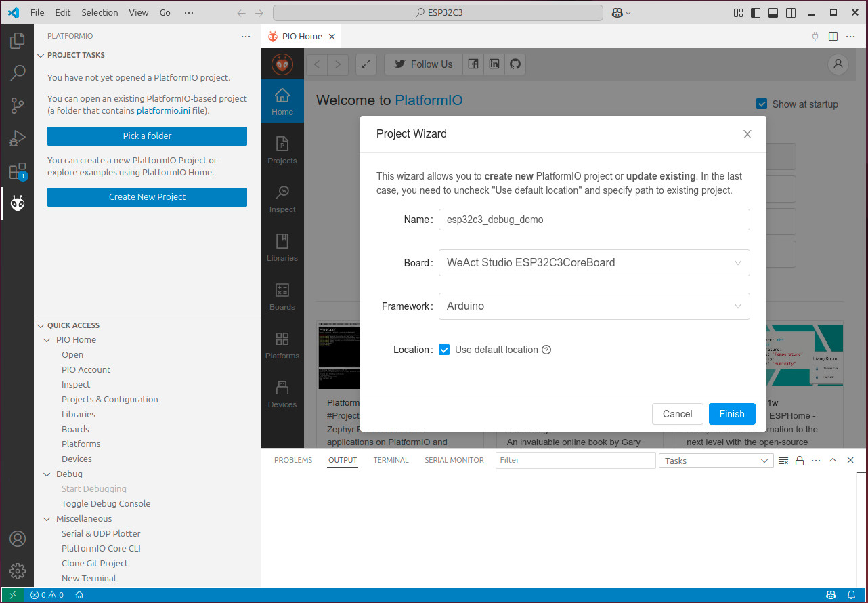Click the project Name input field

point(594,220)
